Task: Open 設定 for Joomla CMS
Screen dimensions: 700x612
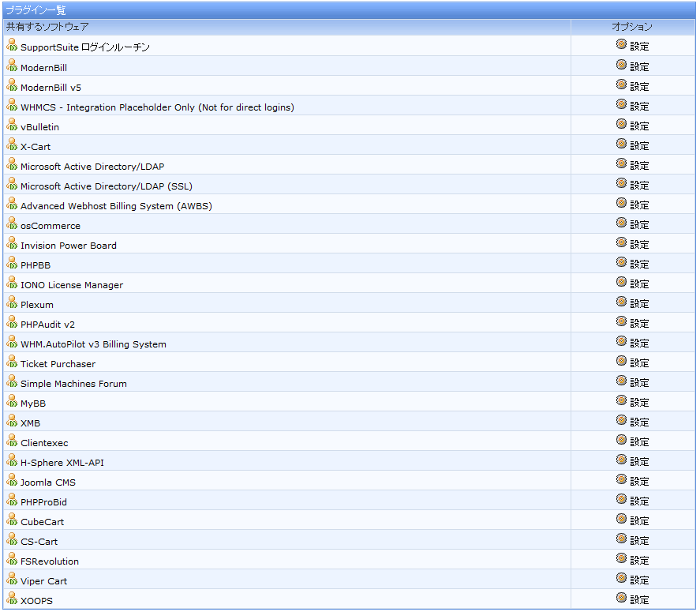Action: [639, 481]
